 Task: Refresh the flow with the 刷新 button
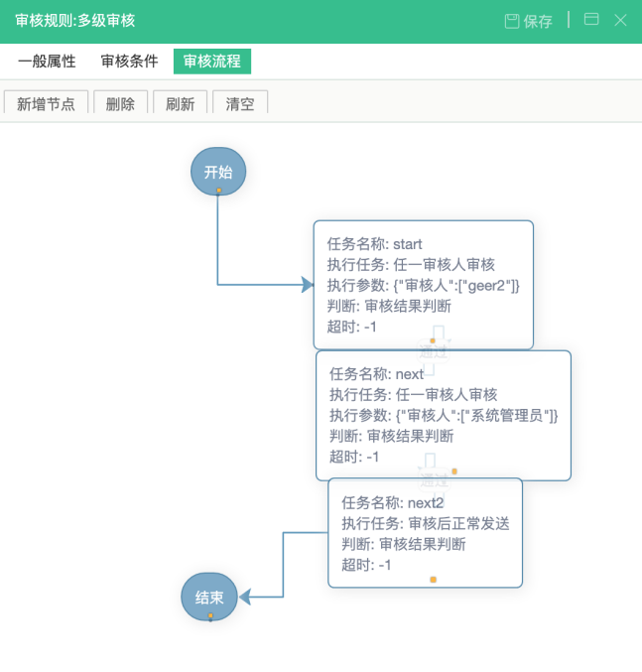(x=181, y=103)
